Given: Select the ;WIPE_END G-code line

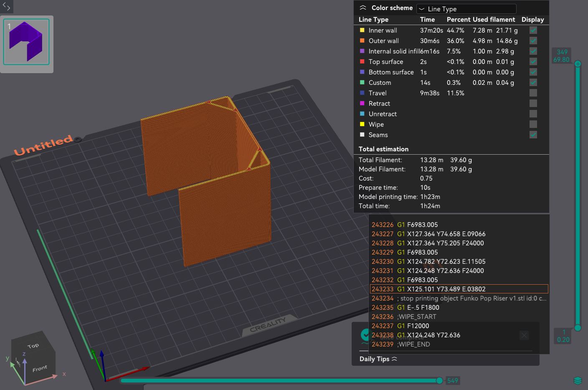Looking at the screenshot, I should [459, 344].
